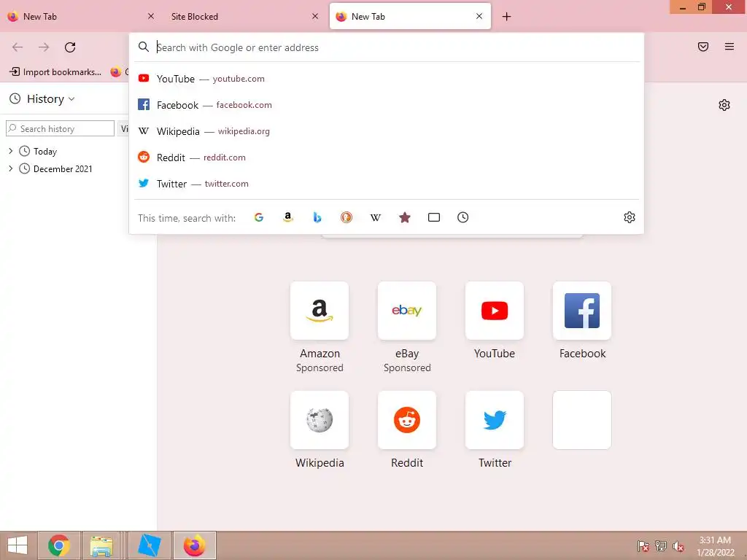Choose YouTube suggestion youtube.com

pyautogui.click(x=387, y=79)
